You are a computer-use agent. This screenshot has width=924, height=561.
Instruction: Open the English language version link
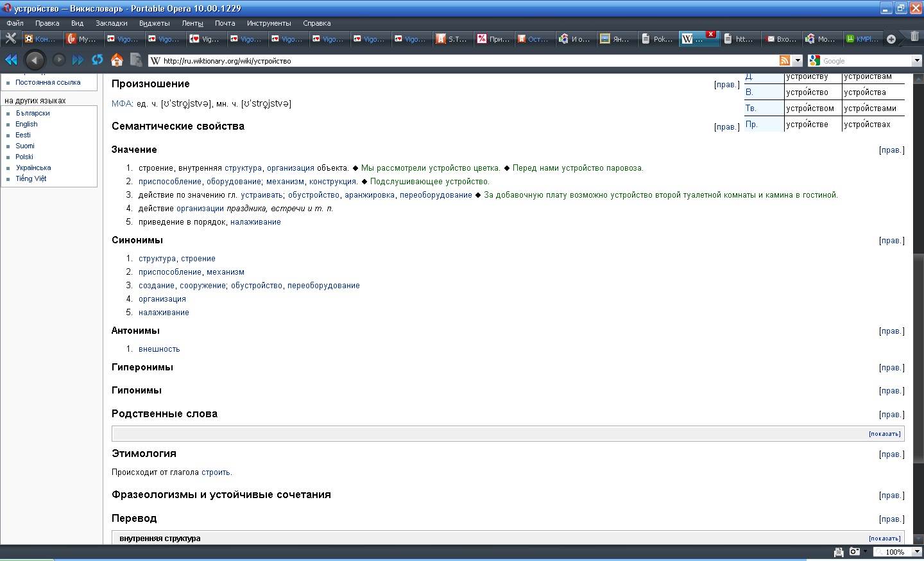tap(26, 124)
